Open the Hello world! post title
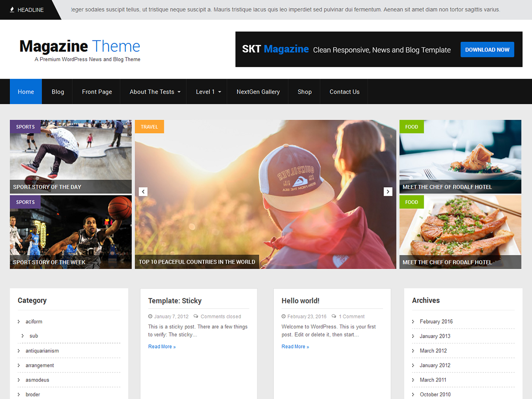This screenshot has height=399, width=532. pyautogui.click(x=301, y=301)
